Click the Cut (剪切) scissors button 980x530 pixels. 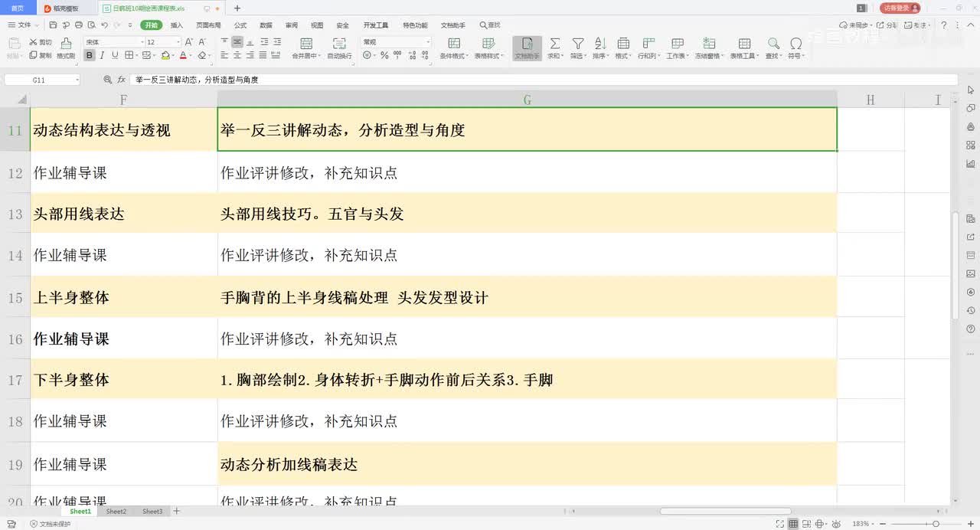coord(41,42)
